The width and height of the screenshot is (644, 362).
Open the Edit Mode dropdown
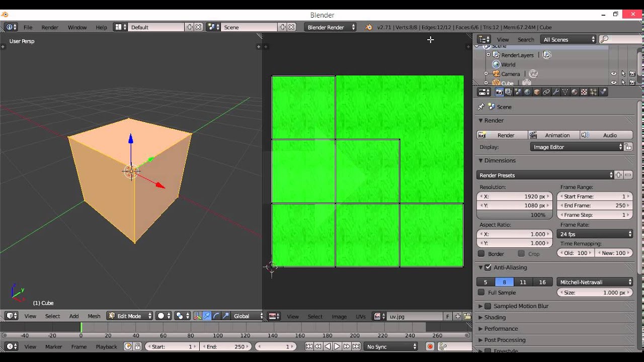click(x=129, y=316)
